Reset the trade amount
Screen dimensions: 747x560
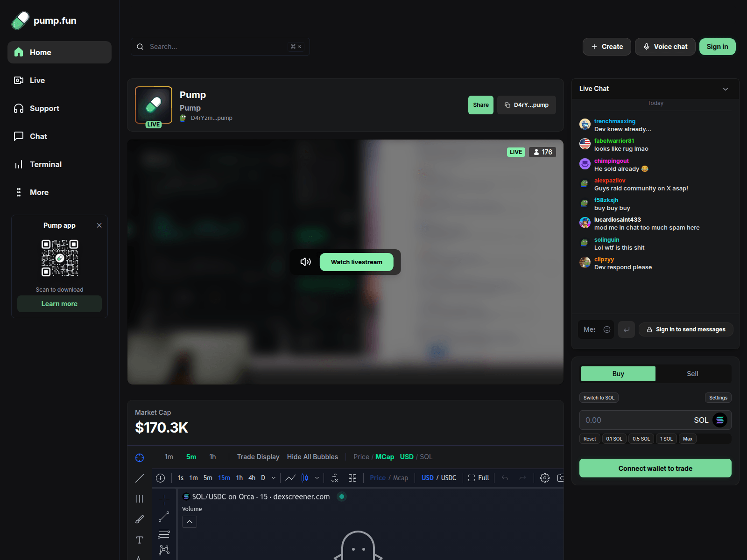pyautogui.click(x=590, y=439)
